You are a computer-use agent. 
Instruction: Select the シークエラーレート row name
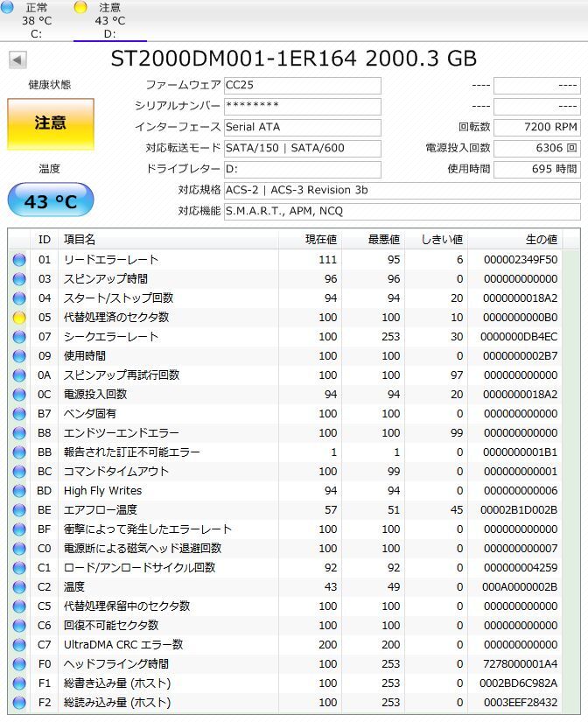tap(111, 337)
